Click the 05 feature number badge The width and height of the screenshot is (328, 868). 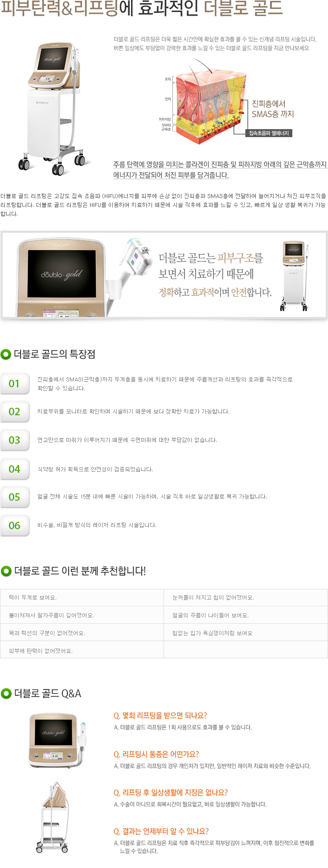pyautogui.click(x=15, y=497)
